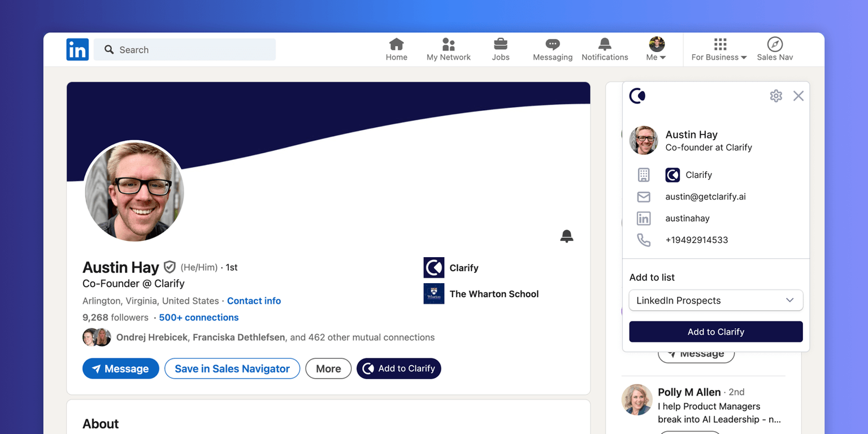Click the mutual connections avatars

(x=97, y=337)
